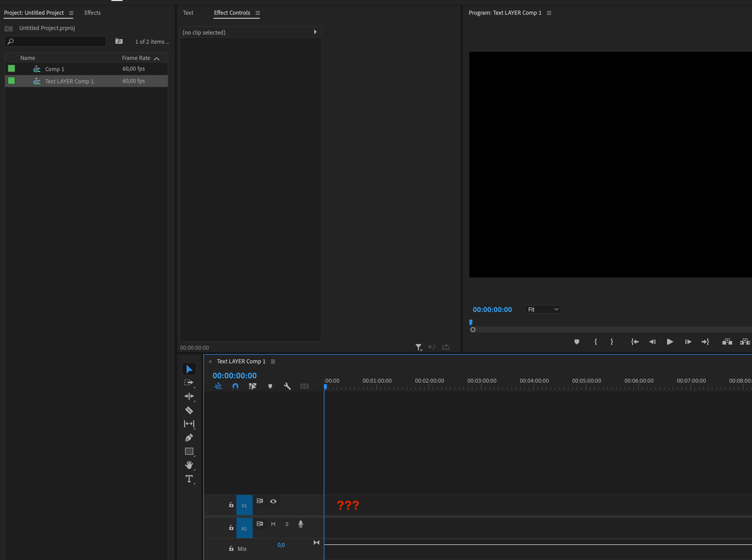This screenshot has width=752, height=560.
Task: Choose the Hand tool
Action: click(x=189, y=465)
